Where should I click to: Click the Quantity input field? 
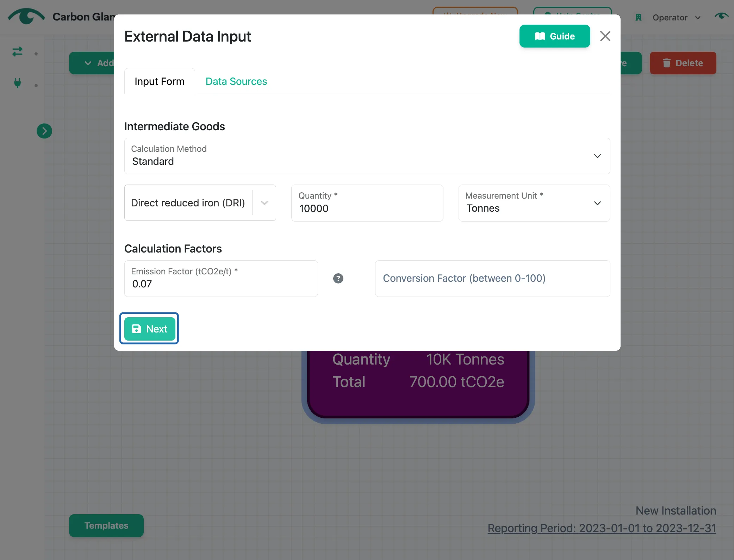point(367,203)
